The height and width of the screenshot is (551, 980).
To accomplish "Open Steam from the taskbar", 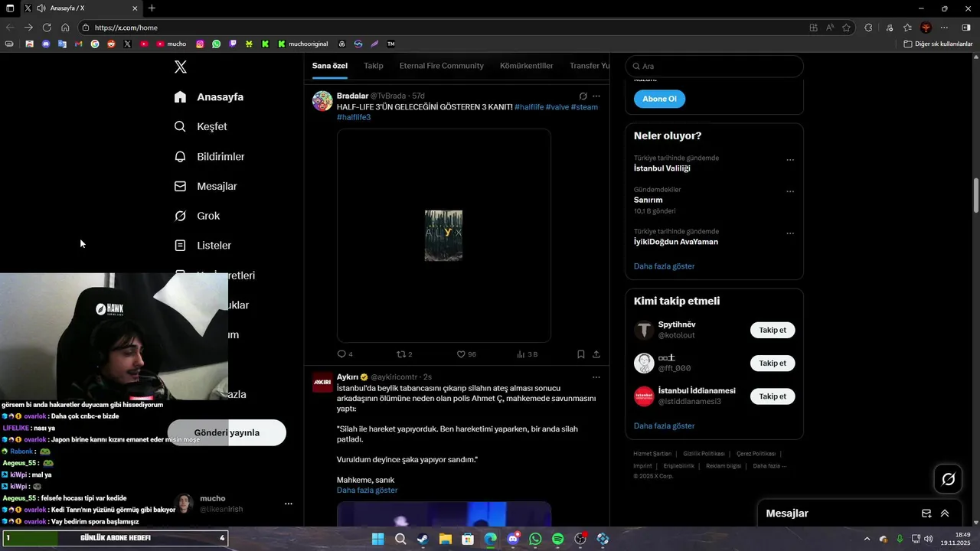I will 423,540.
